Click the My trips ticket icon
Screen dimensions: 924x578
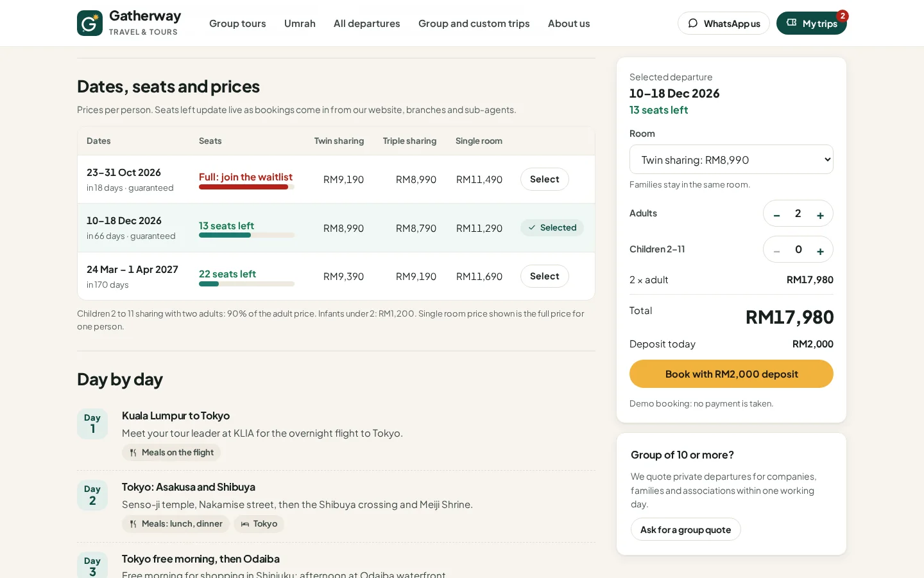[792, 22]
